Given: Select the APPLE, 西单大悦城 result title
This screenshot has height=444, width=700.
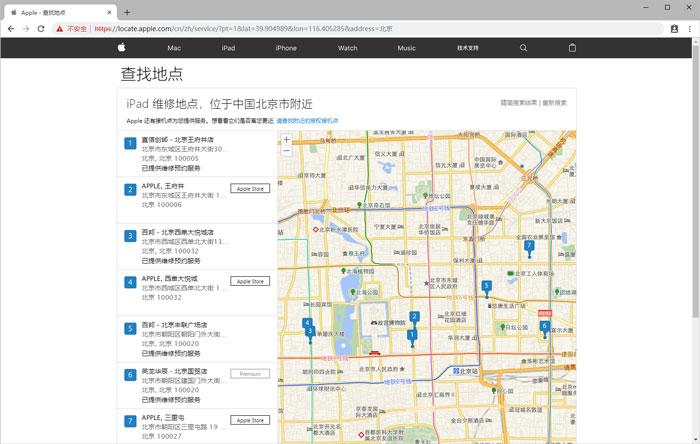Looking at the screenshot, I should (170, 279).
